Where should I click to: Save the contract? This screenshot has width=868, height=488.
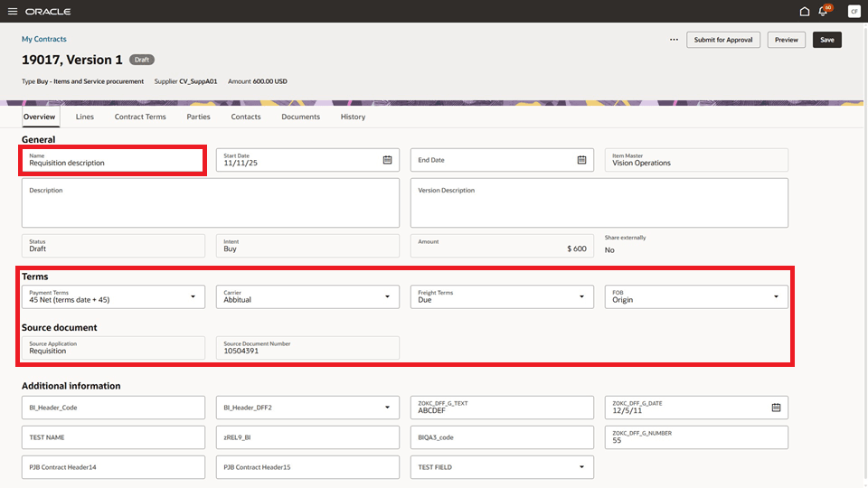(x=827, y=40)
